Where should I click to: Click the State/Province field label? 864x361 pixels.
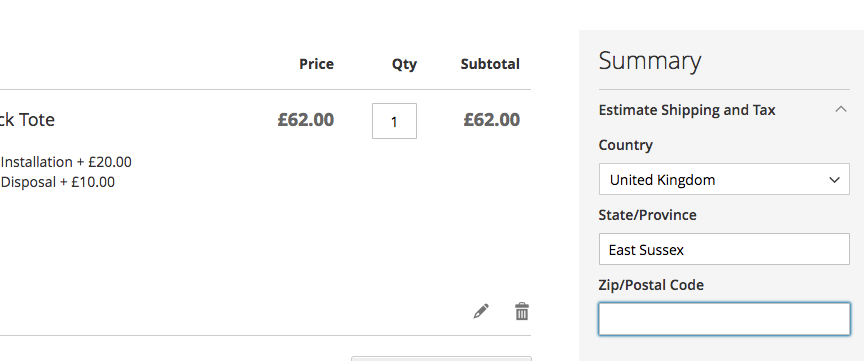point(647,215)
